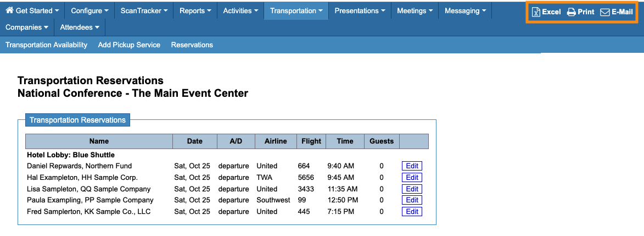Click the E-Mail envelope icon
Screen dimensions: 644x236
[605, 12]
